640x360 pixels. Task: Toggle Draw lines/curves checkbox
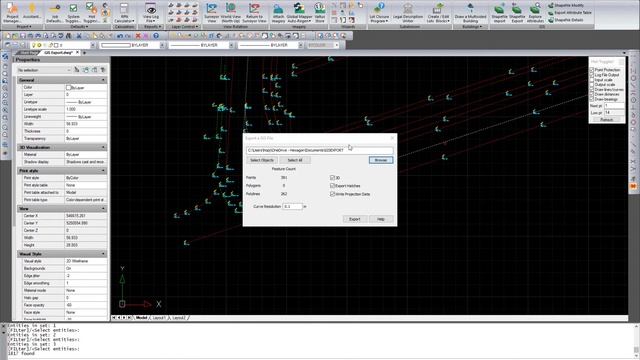(x=592, y=89)
